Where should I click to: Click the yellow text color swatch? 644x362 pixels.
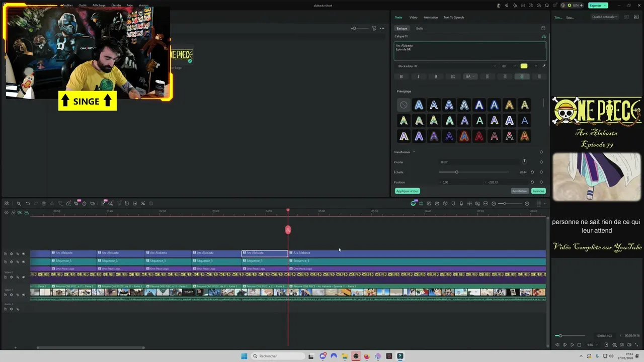(524, 66)
